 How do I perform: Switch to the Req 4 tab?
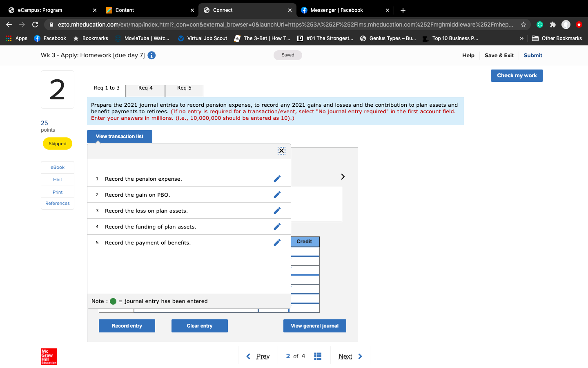click(145, 88)
